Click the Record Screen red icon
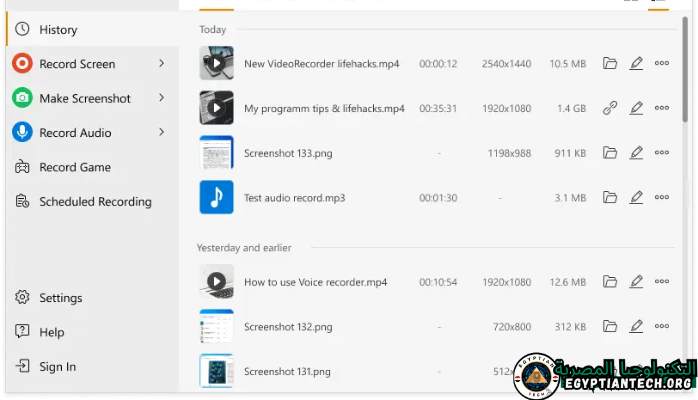This screenshot has width=698, height=400. pos(22,64)
